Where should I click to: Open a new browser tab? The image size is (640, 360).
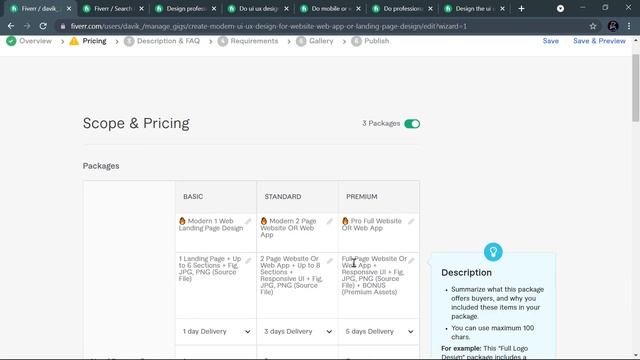pos(521,9)
